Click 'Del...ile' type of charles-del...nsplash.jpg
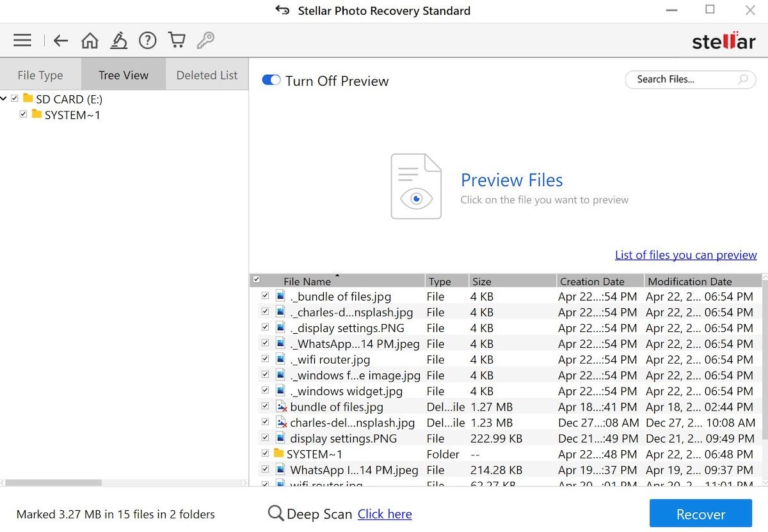The height and width of the screenshot is (532, 768). tap(445, 423)
